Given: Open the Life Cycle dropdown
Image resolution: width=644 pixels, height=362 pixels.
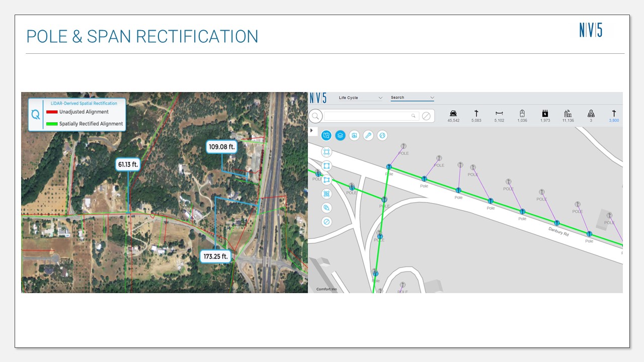Looking at the screenshot, I should pyautogui.click(x=360, y=98).
